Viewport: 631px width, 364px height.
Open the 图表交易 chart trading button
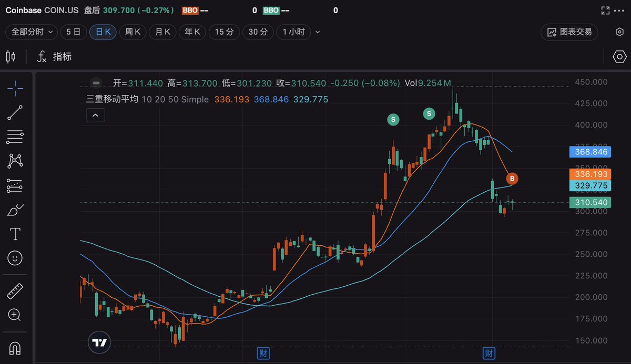570,32
